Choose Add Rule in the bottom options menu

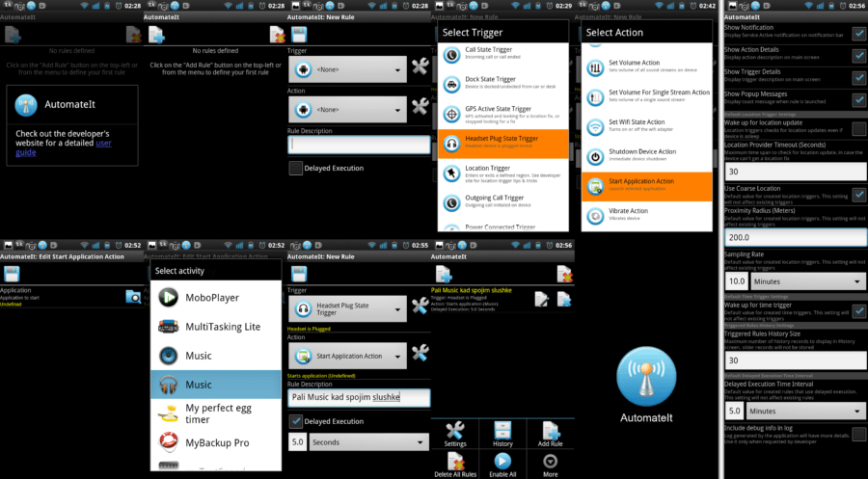551,435
